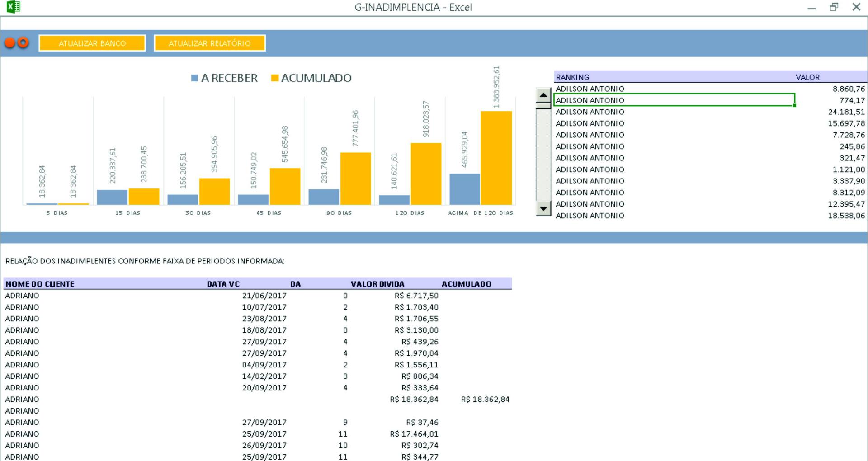This screenshot has height=461, width=868.
Task: Select the date cell 21/06/2017
Action: click(x=264, y=296)
